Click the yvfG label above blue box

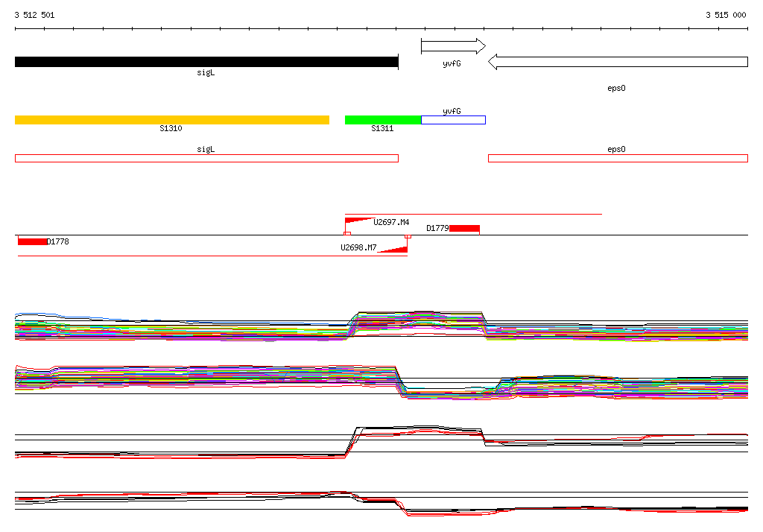click(x=452, y=112)
